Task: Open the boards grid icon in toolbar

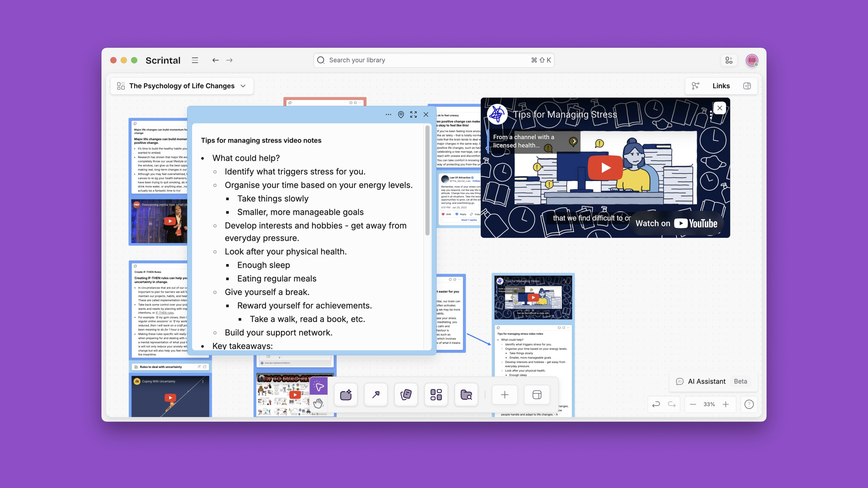Action: [x=436, y=395]
